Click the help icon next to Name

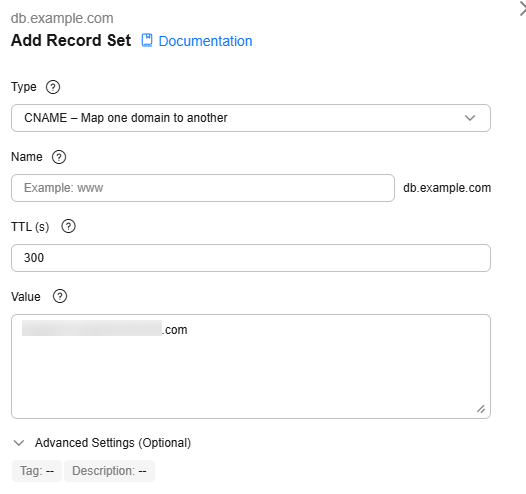pos(59,157)
